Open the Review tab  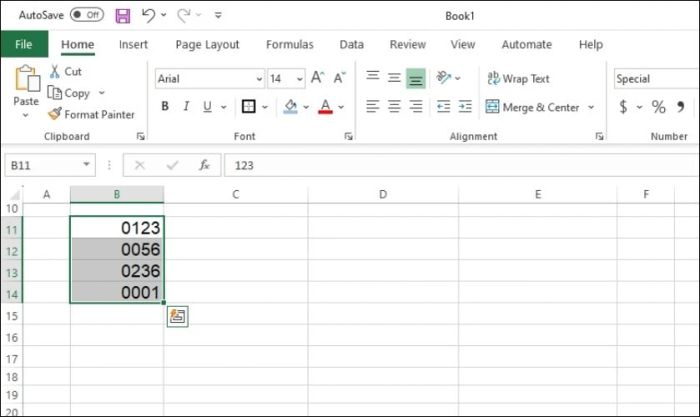pos(408,45)
